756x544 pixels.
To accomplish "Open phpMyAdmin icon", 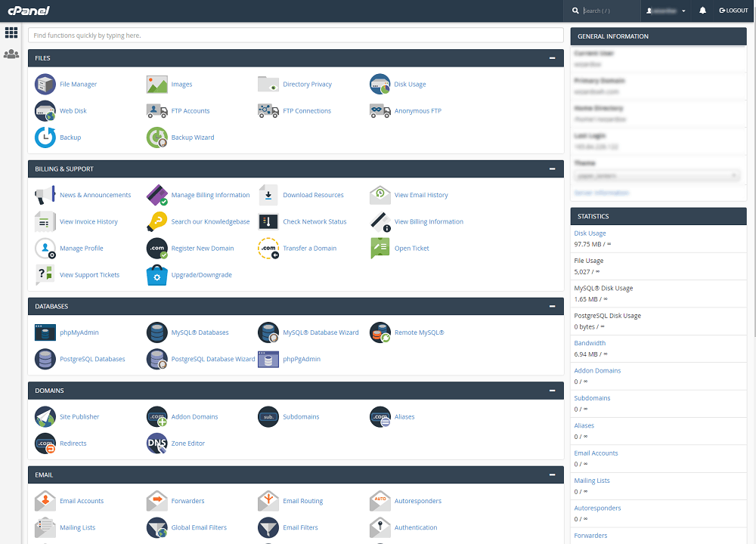I will (x=45, y=332).
